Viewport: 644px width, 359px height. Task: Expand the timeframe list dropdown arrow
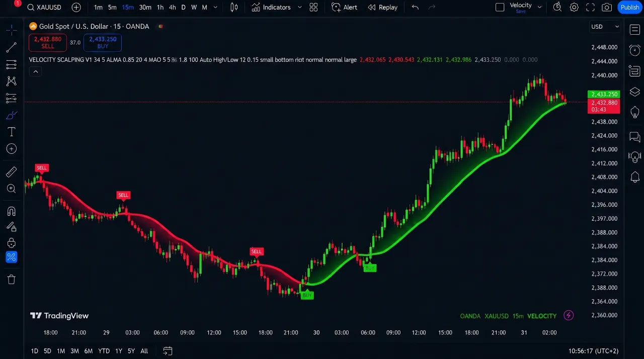pos(216,8)
